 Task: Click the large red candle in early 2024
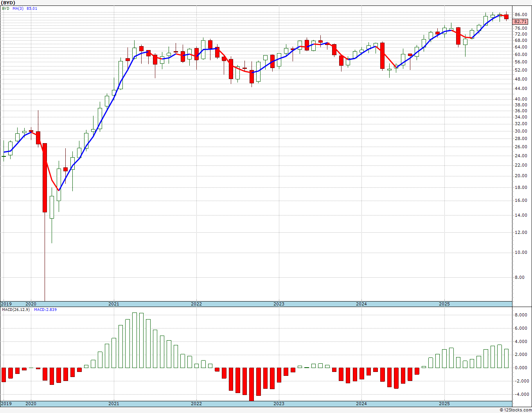pos(382,56)
